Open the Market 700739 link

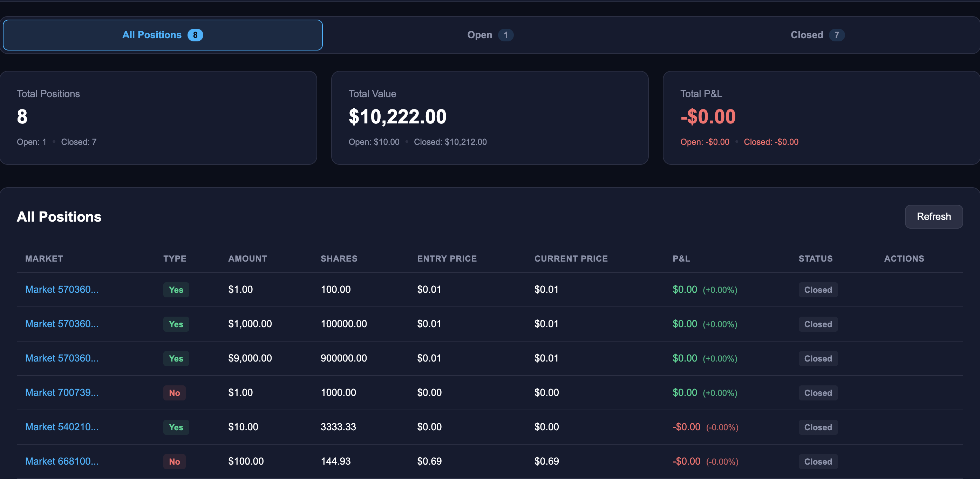point(62,392)
